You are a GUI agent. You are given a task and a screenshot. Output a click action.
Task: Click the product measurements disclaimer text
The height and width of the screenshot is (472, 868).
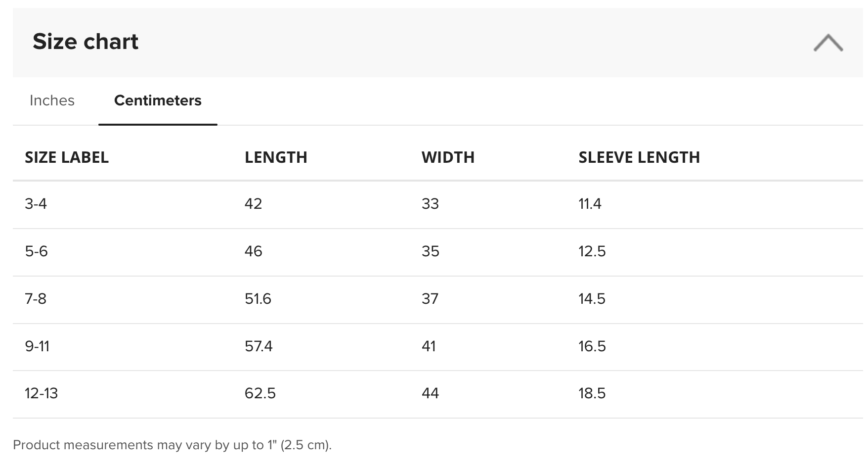point(172,445)
